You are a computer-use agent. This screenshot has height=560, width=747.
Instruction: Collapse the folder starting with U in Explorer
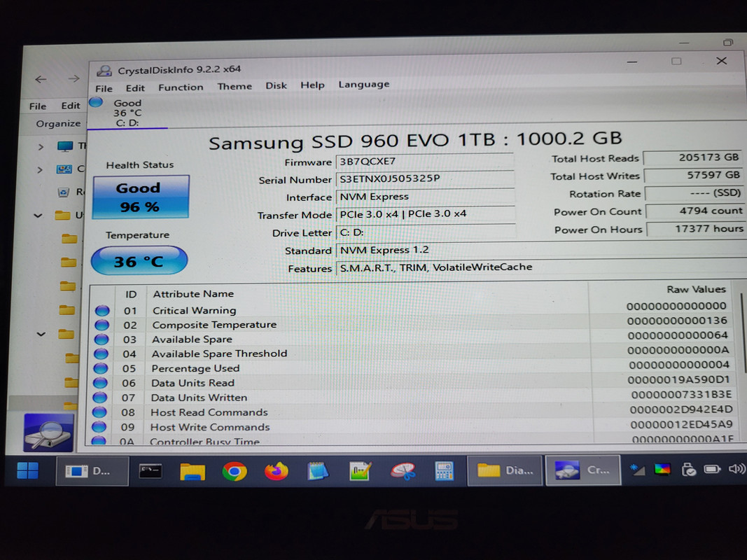coord(38,216)
